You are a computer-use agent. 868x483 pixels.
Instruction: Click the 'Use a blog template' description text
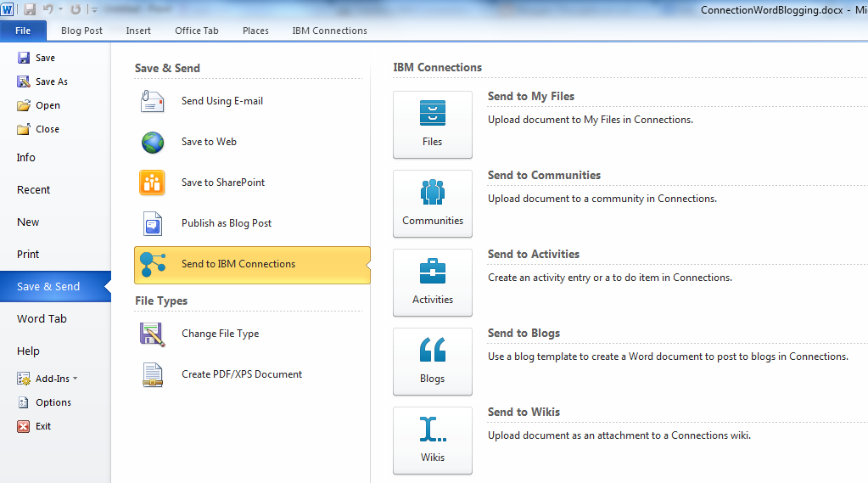point(668,357)
